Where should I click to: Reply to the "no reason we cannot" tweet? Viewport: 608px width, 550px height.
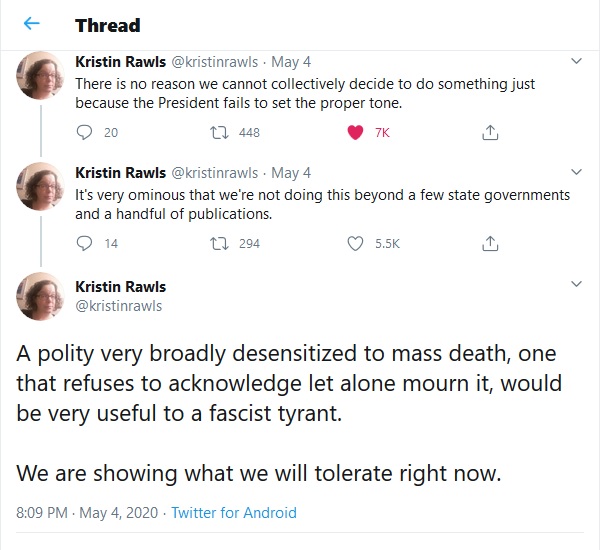tap(84, 132)
